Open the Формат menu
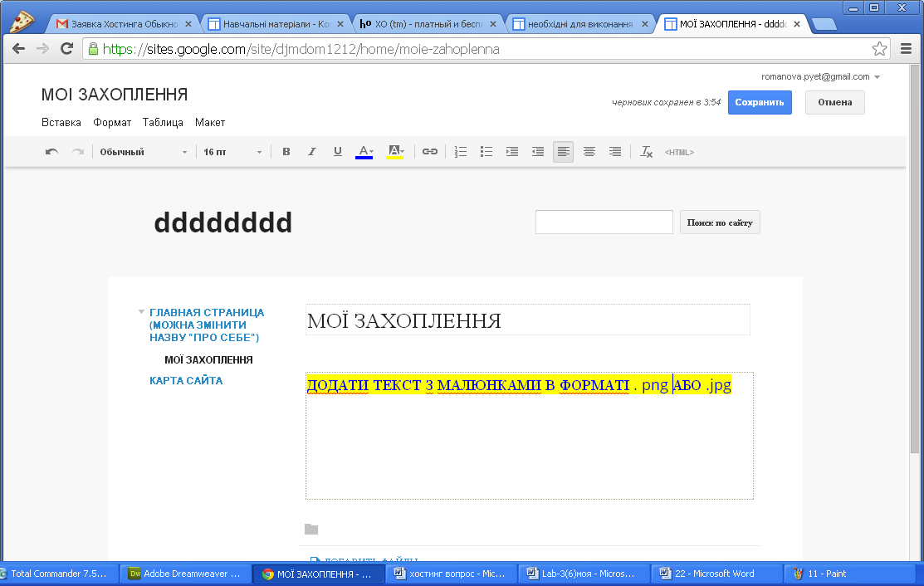Viewport: 924px width, 586px height. [112, 123]
